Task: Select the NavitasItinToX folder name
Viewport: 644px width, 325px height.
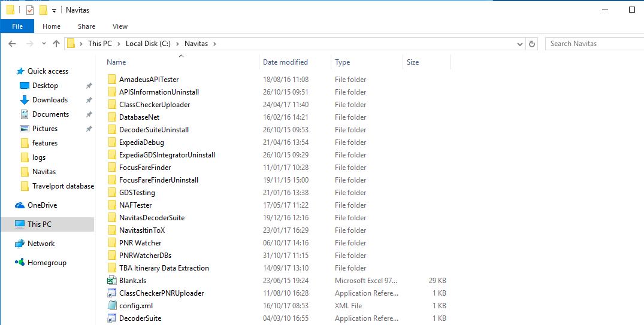Action: pos(142,230)
